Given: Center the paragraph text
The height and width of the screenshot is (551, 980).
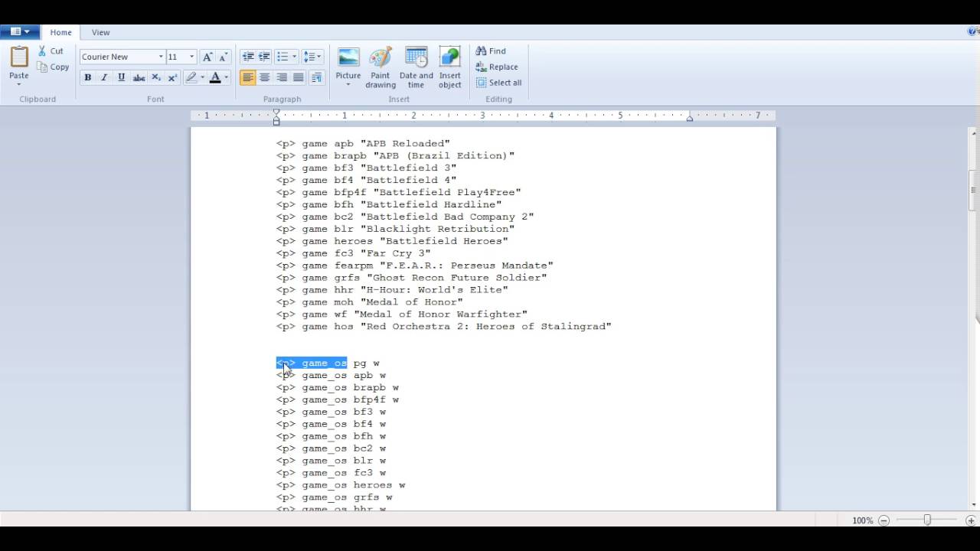Looking at the screenshot, I should tap(264, 77).
